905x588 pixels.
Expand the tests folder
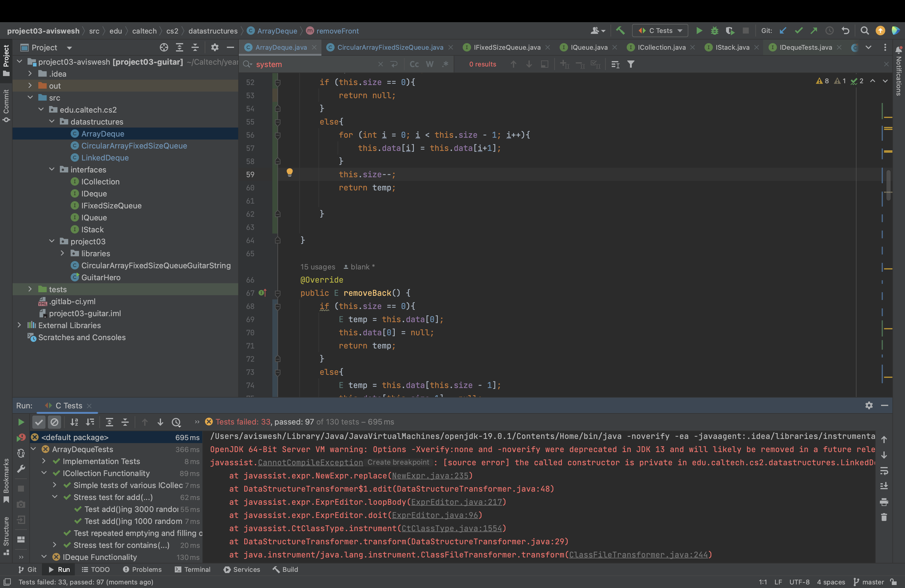click(30, 290)
